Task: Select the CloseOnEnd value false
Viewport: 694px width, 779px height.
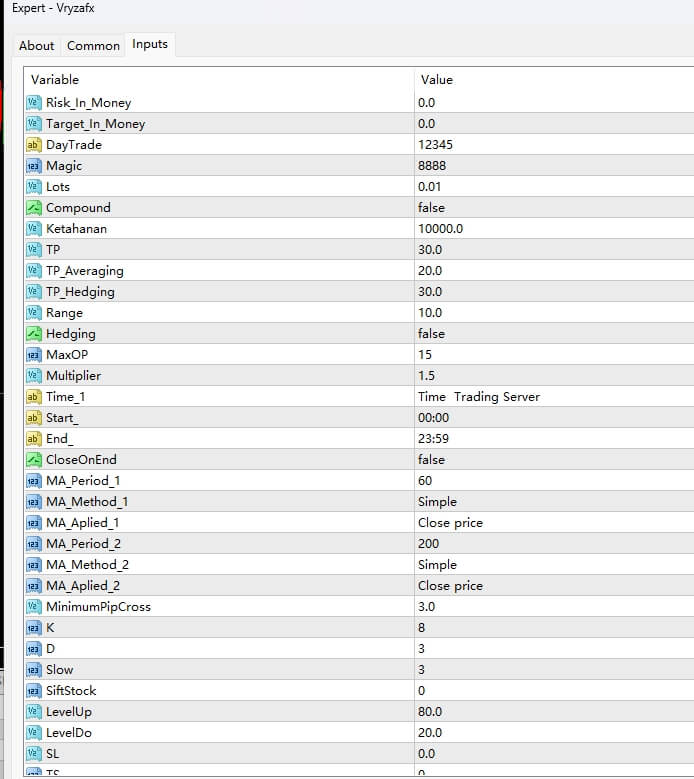Action: click(431, 460)
